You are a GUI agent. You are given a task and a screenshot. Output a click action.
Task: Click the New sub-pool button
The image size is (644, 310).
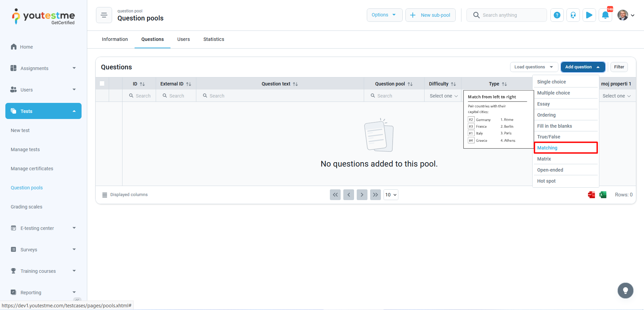point(430,15)
